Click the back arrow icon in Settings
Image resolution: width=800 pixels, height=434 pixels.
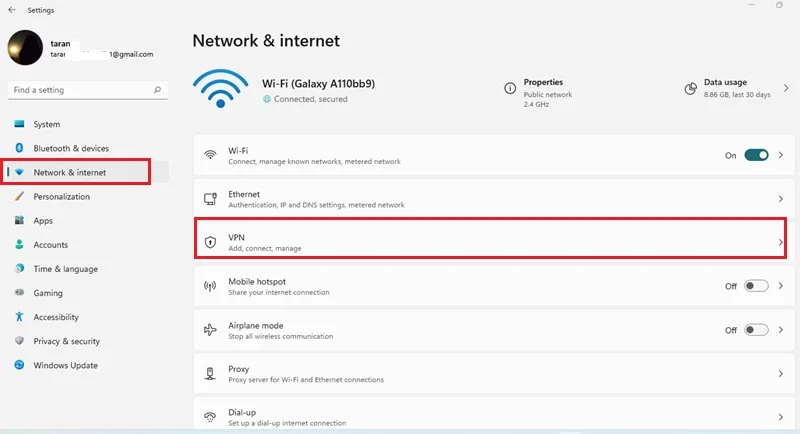[12, 10]
